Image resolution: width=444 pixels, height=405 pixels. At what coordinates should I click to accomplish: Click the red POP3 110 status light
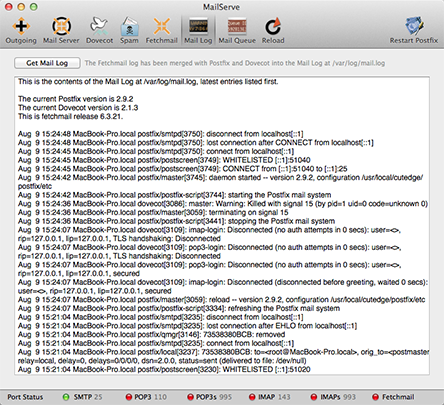129,397
